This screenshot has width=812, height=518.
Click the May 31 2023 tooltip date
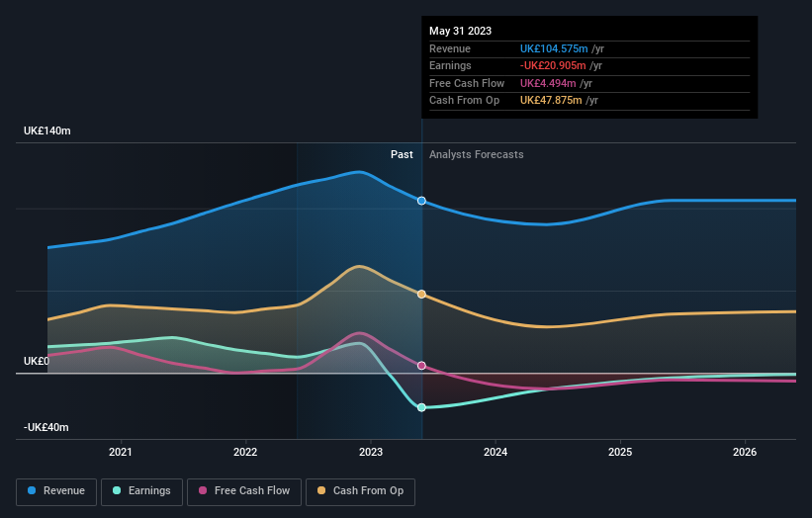pyautogui.click(x=460, y=31)
